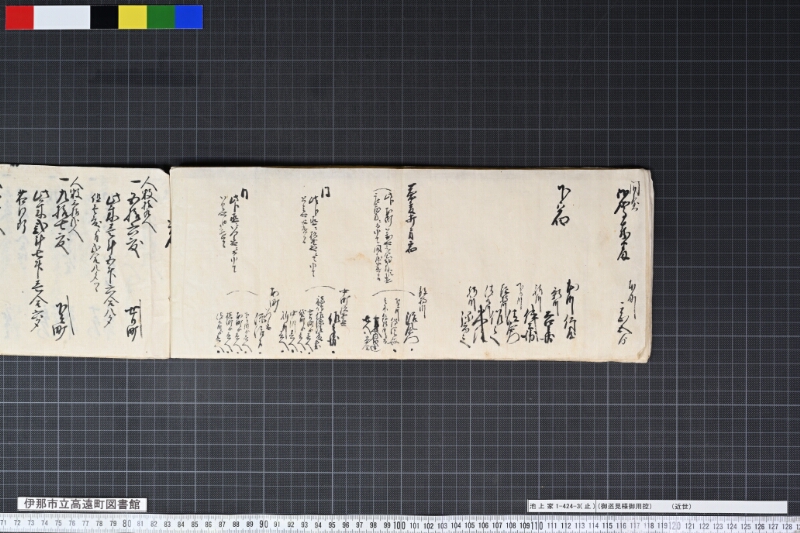This screenshot has height=533, width=800.
Task: Pick the black color patch
Action: click(x=104, y=17)
